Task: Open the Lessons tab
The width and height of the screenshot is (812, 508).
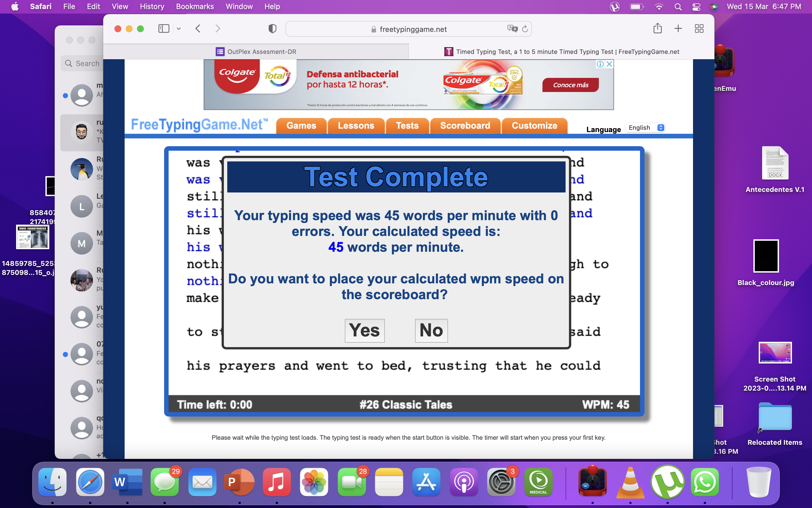Action: (x=356, y=126)
